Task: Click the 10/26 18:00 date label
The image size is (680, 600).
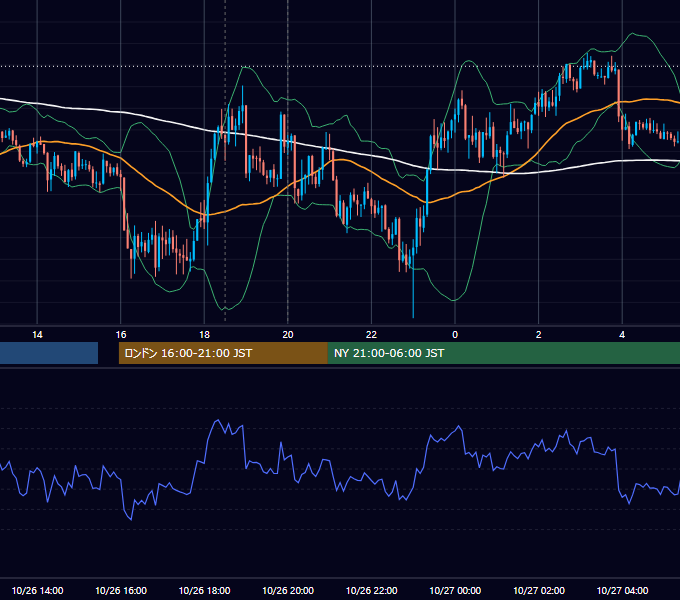Action: click(204, 590)
